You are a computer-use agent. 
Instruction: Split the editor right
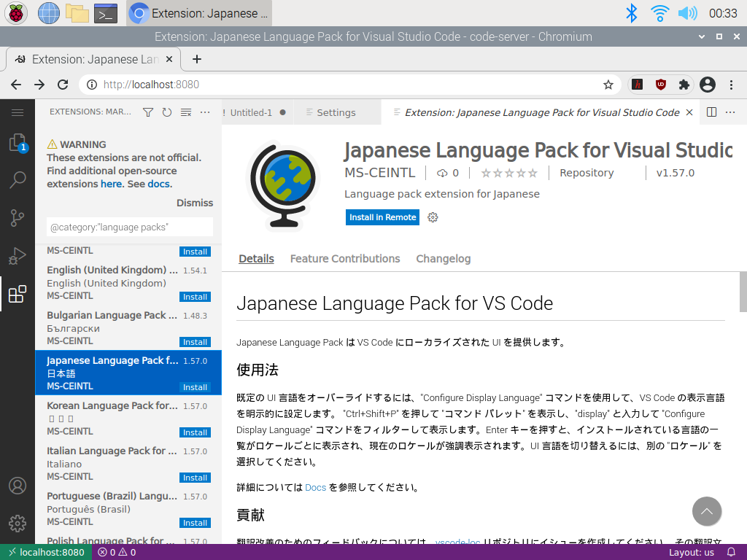coord(711,112)
